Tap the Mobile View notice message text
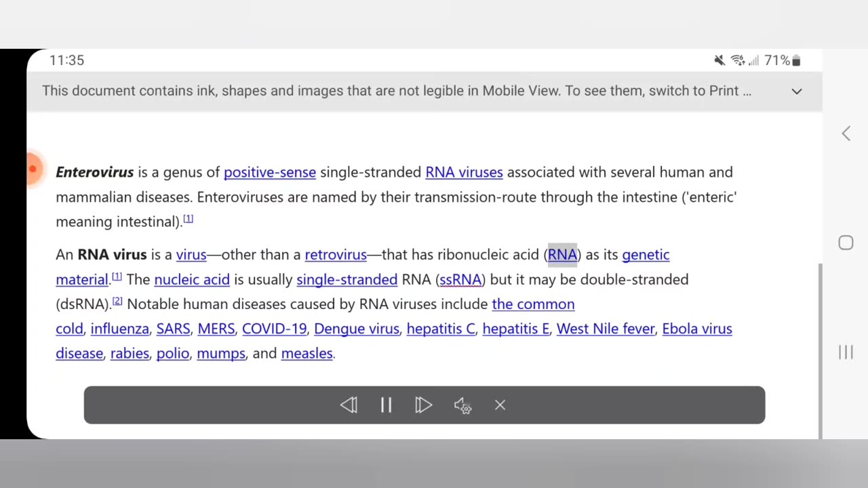Image resolution: width=868 pixels, height=488 pixels. point(397,91)
